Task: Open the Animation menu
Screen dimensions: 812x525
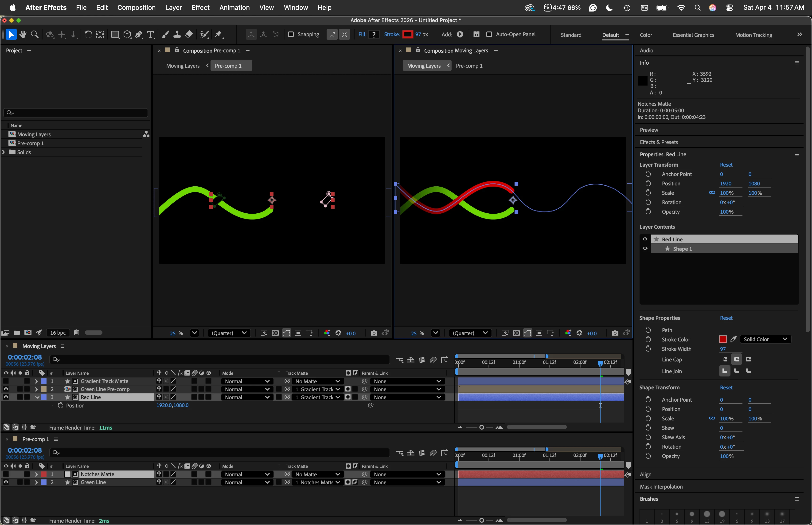Action: click(234, 8)
